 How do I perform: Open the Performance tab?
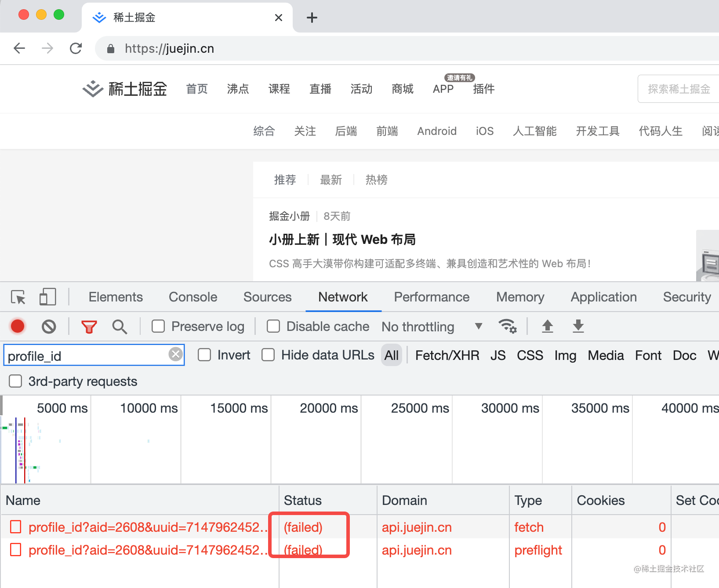(x=432, y=297)
